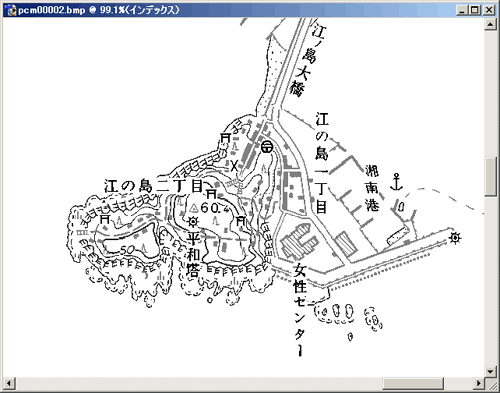500x393 pixels.
Task: Click the anchor symbol beside 湘南港
Action: pyautogui.click(x=396, y=182)
